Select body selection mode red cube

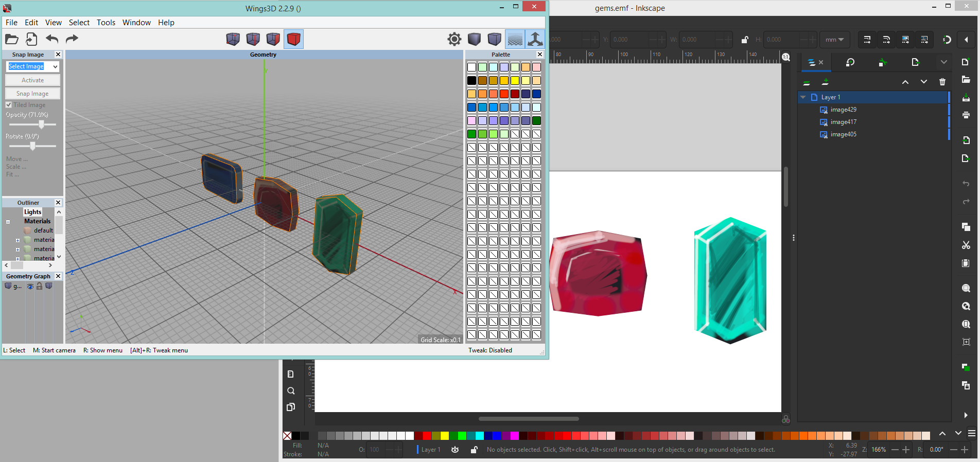click(293, 39)
